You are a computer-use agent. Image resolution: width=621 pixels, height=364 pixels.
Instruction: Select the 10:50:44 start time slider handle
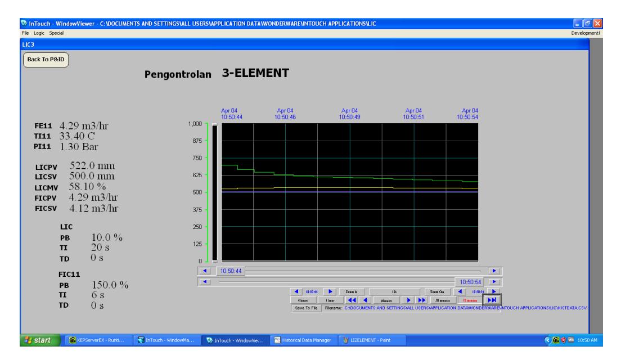(231, 271)
